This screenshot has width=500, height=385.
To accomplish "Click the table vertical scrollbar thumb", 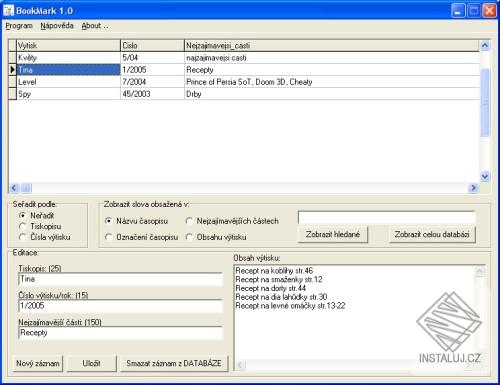I will coord(485,102).
